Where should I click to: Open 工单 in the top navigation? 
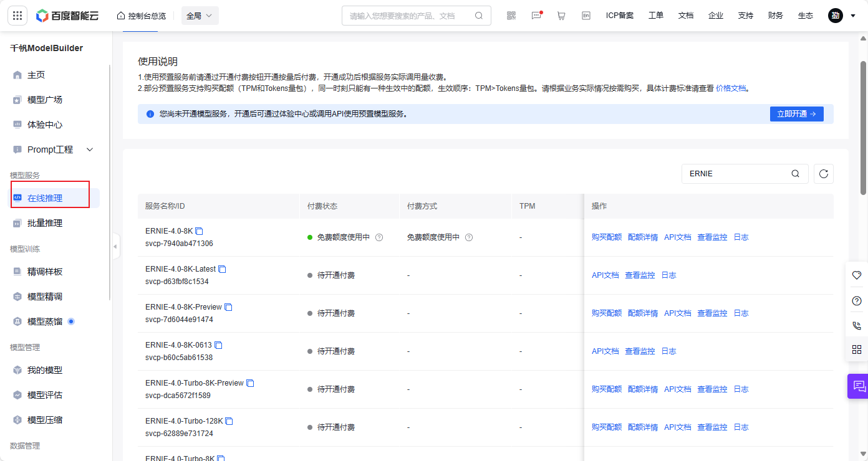coord(656,16)
